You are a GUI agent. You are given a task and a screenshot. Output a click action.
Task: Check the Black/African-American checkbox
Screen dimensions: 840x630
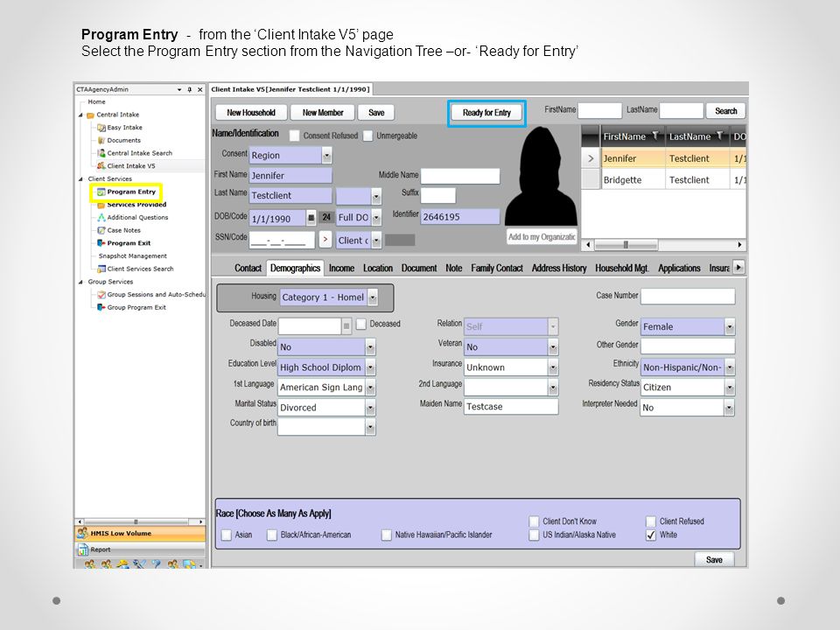(x=272, y=535)
